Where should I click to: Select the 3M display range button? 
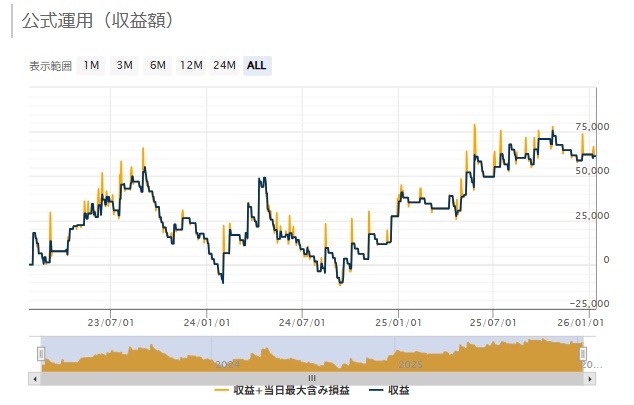coord(125,66)
